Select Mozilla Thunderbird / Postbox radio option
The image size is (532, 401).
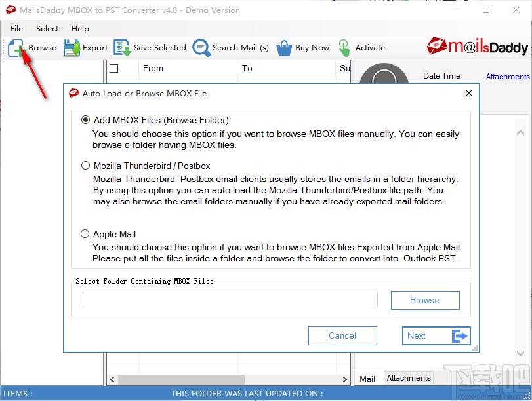85,165
